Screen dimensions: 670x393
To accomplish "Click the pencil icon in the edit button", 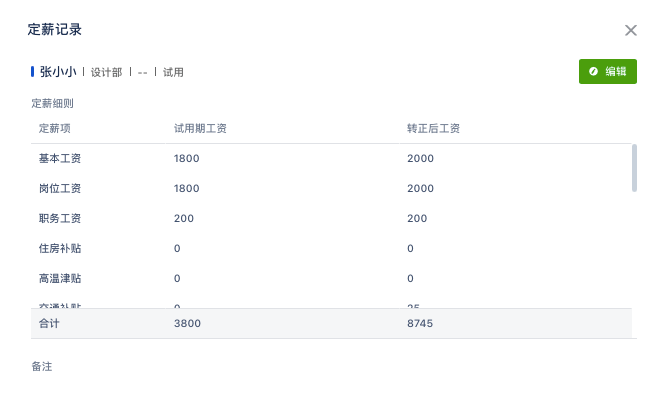I will click(x=593, y=71).
